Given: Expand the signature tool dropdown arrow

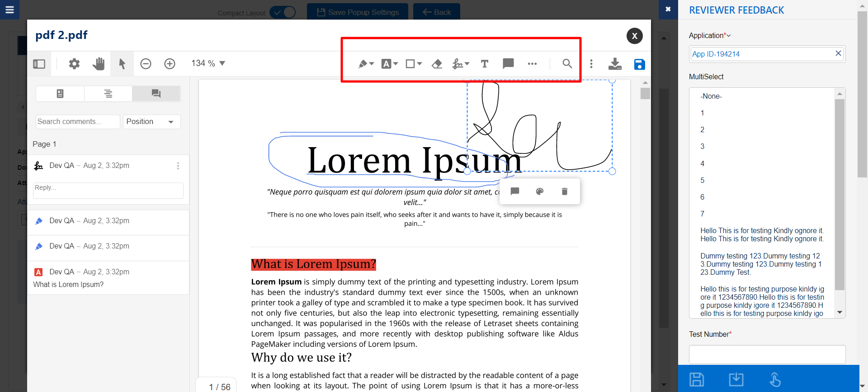Looking at the screenshot, I should [467, 64].
